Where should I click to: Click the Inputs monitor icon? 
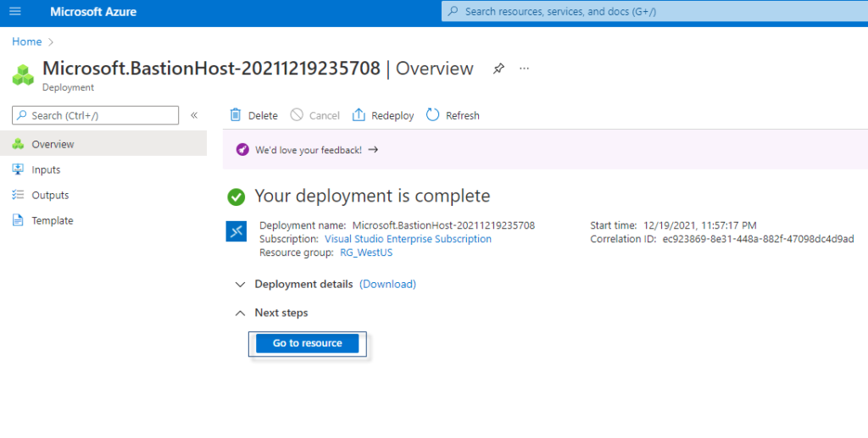[18, 169]
